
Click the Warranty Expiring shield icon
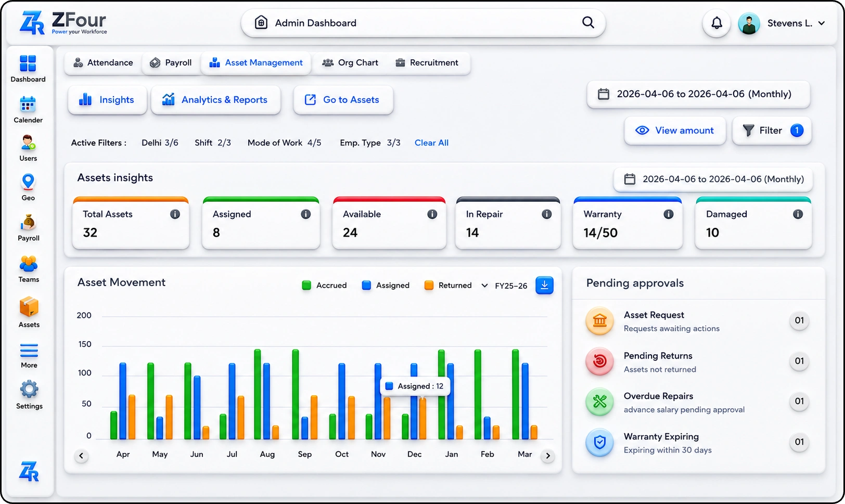pyautogui.click(x=599, y=443)
